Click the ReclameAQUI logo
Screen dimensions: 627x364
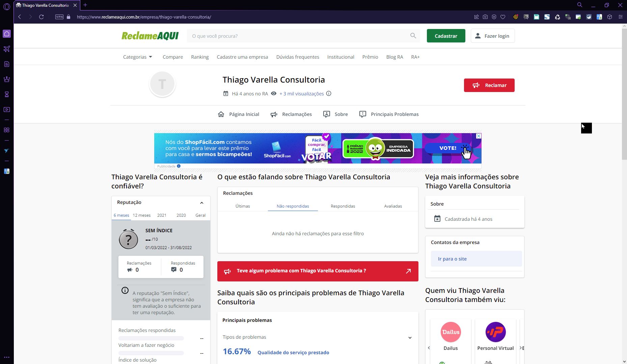coord(150,36)
